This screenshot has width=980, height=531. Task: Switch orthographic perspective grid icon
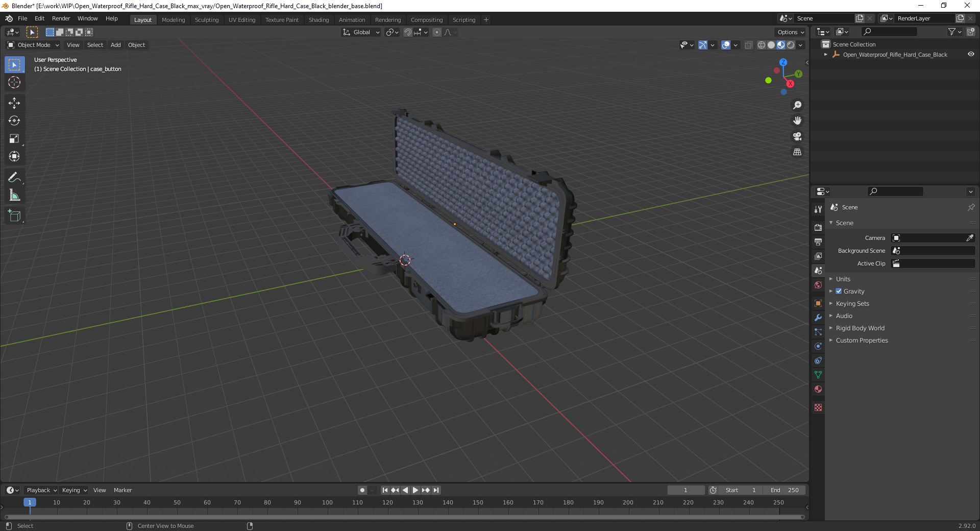point(797,152)
